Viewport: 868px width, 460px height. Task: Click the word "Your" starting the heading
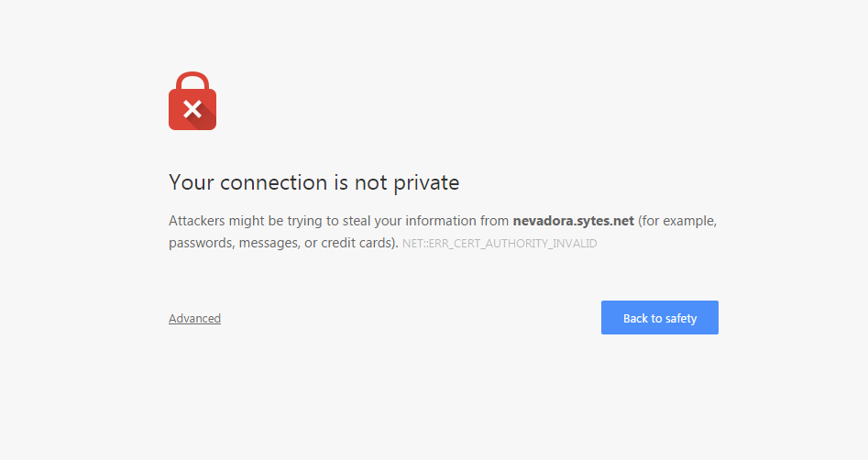(191, 183)
